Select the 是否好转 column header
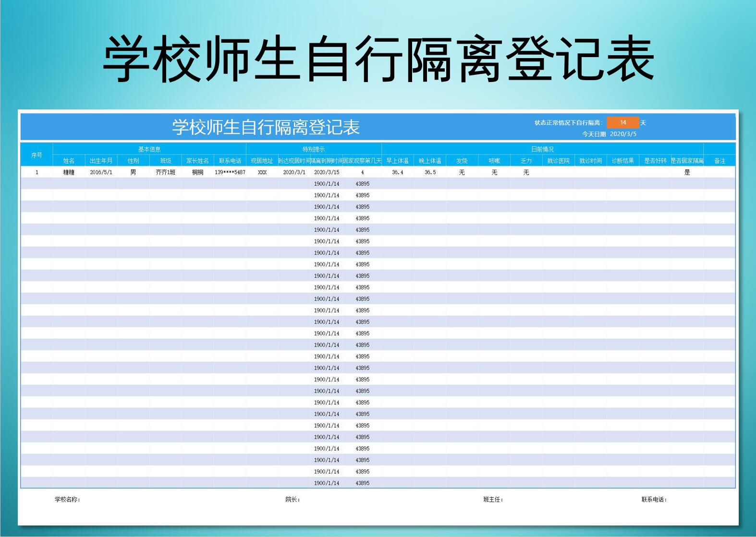Screen dimensions: 756x537 coord(655,161)
